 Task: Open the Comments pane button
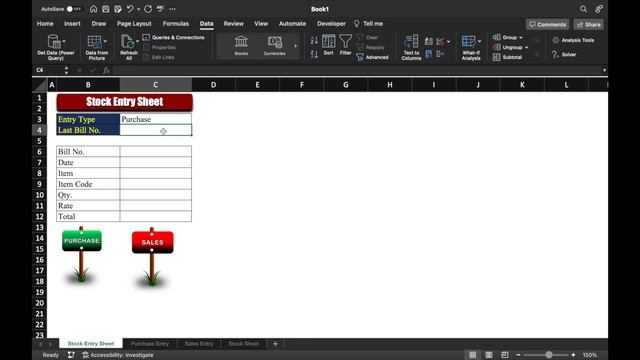[x=547, y=24]
